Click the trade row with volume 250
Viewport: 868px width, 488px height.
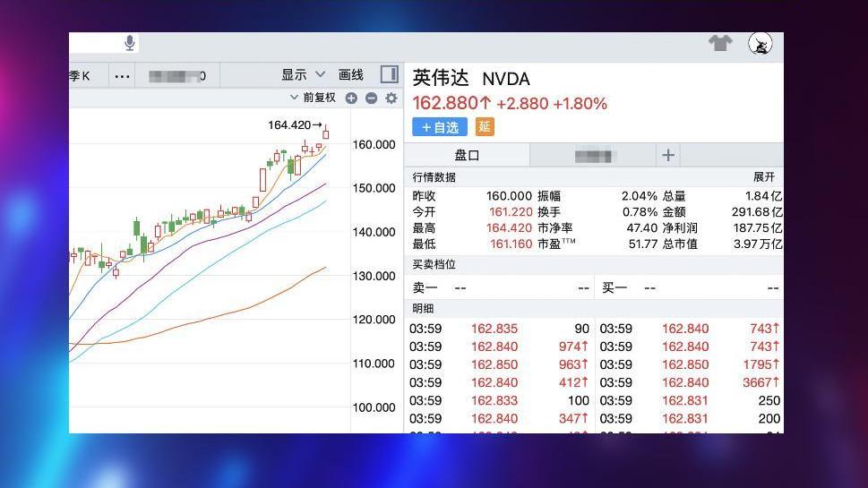(x=690, y=400)
